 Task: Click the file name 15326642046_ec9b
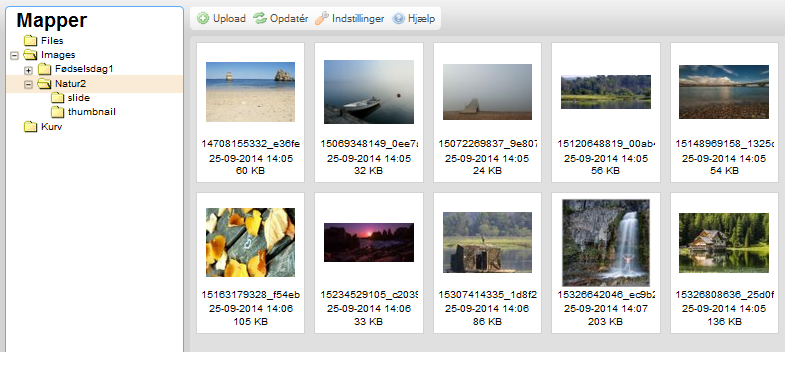[606, 295]
